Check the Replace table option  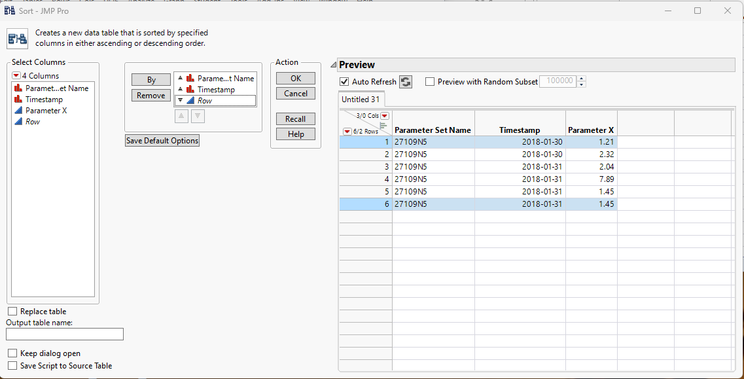(x=13, y=311)
